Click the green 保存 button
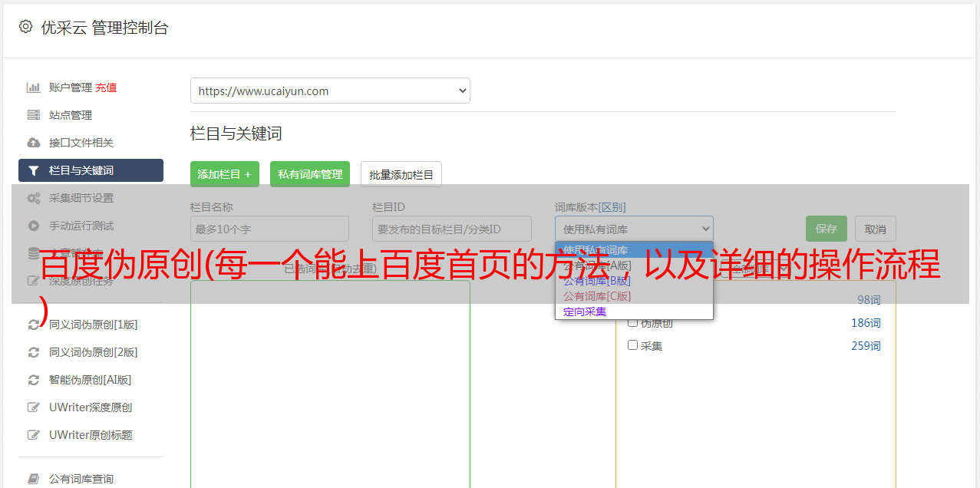Image resolution: width=980 pixels, height=488 pixels. coord(827,229)
